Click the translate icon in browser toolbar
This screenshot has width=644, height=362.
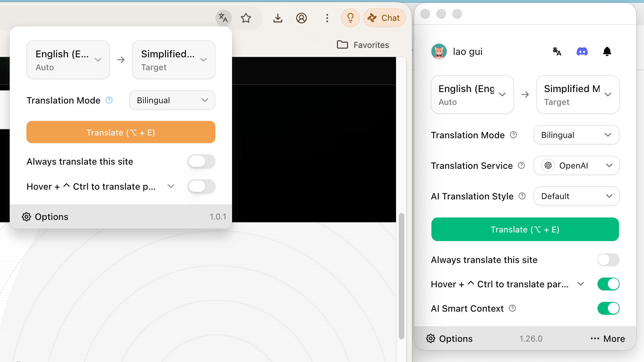pos(223,18)
